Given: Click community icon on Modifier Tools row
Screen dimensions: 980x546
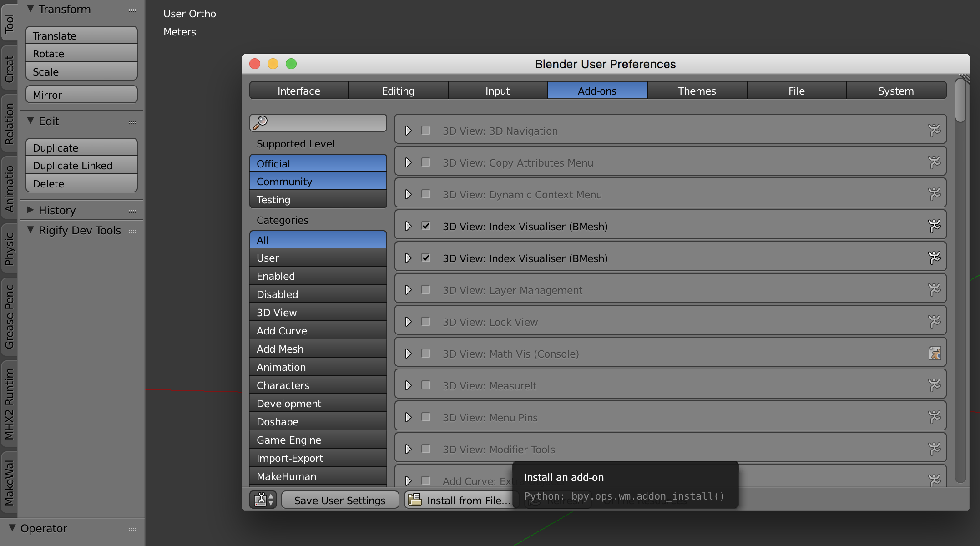Looking at the screenshot, I should pyautogui.click(x=934, y=449).
